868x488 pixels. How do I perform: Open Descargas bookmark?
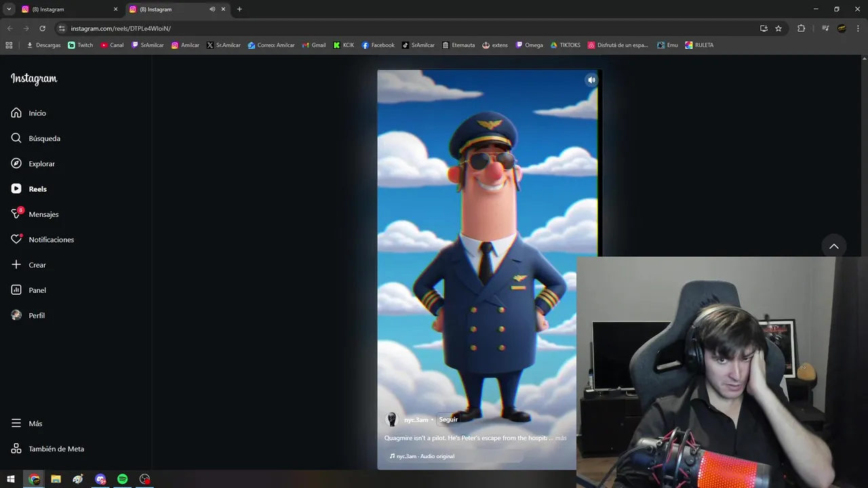[43, 45]
